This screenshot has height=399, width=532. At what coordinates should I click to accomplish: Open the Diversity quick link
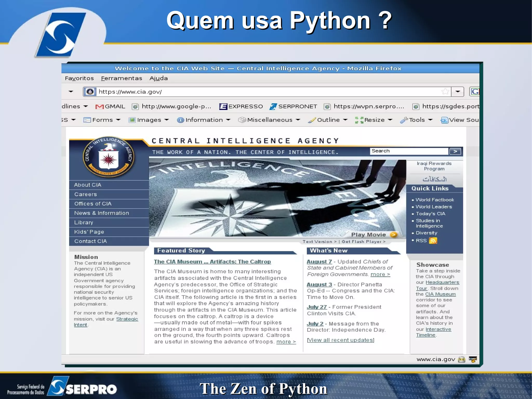tap(426, 233)
